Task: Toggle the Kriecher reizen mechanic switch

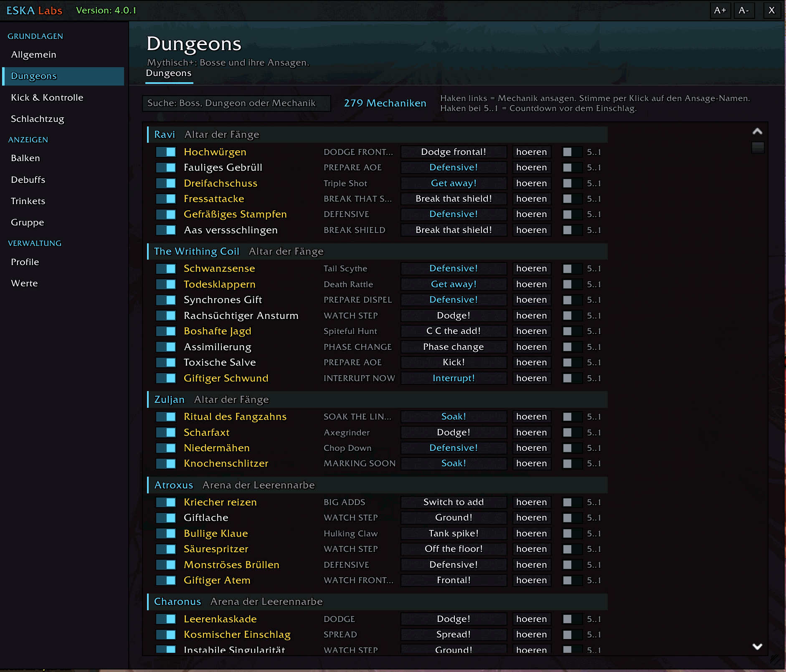Action: 166,502
